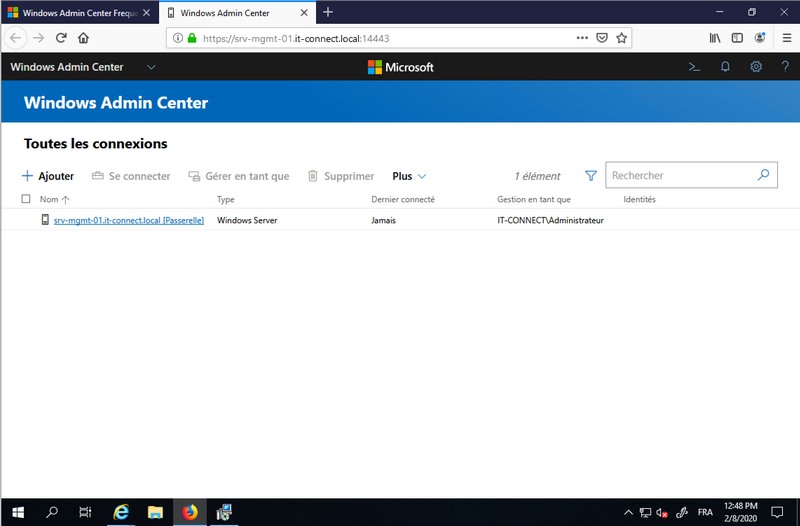Save page to Pocket icon
The image size is (800, 526).
pyautogui.click(x=602, y=38)
